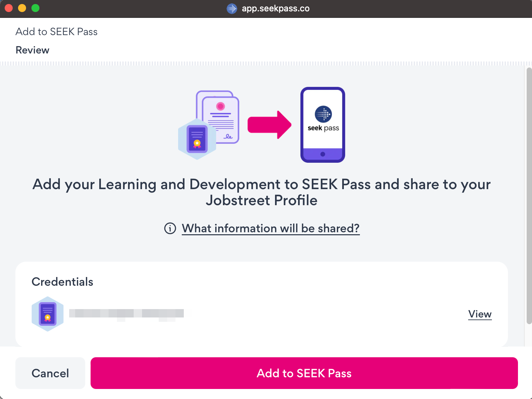Close the window with the red button
532x399 pixels.
point(9,8)
